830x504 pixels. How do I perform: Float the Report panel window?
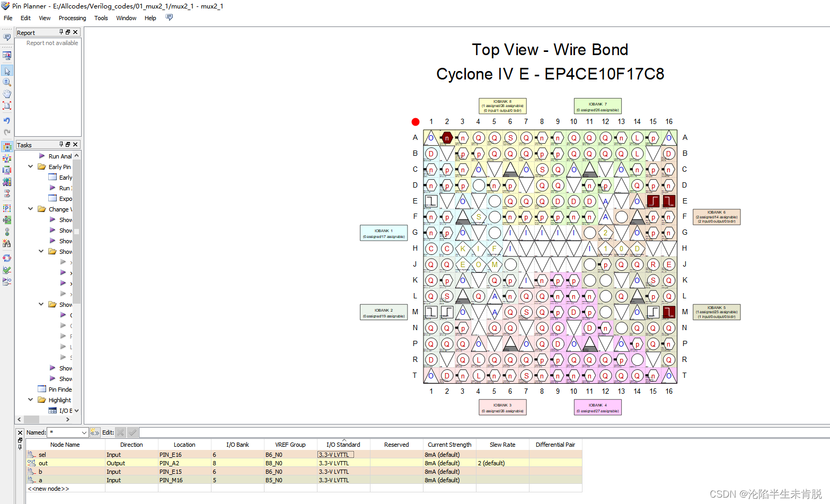(68, 32)
